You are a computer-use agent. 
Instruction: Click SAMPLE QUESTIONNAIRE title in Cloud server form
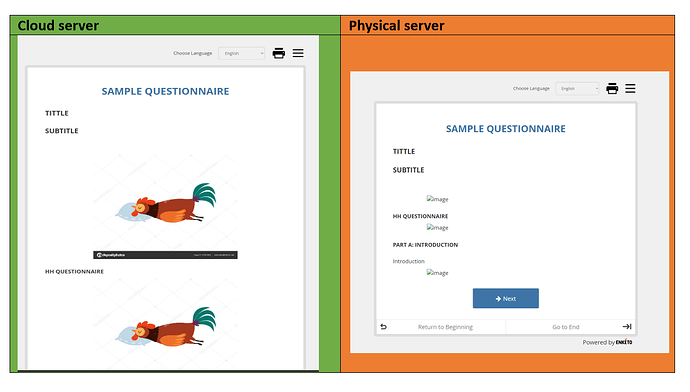(165, 91)
